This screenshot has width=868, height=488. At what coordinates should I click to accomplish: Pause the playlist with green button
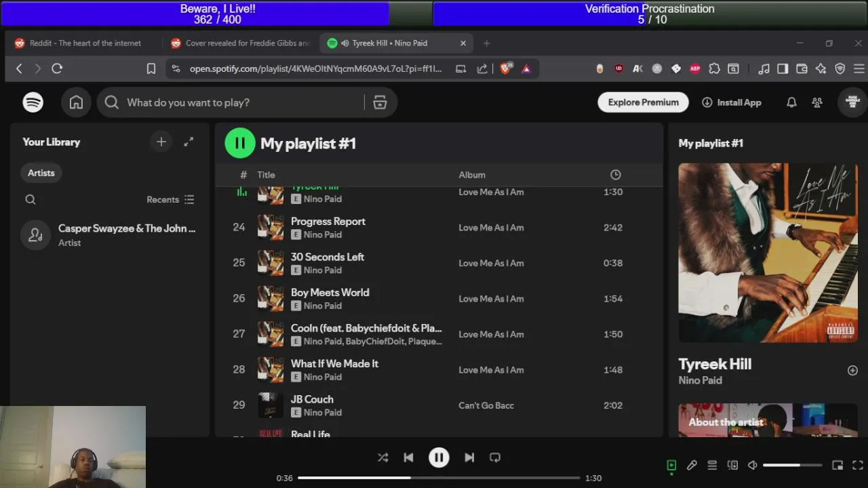pos(240,143)
